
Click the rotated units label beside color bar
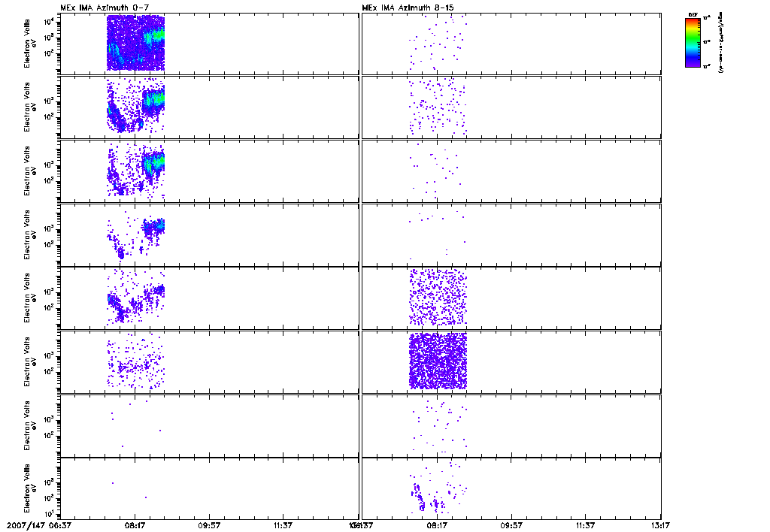(x=720, y=43)
